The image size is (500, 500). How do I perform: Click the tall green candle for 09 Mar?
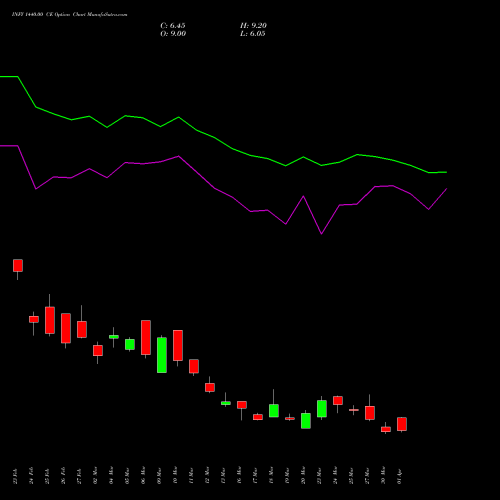coord(162,355)
